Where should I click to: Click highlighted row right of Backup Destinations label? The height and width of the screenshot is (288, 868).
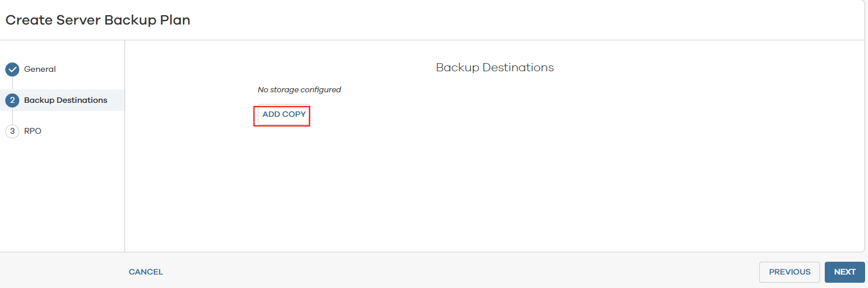116,100
